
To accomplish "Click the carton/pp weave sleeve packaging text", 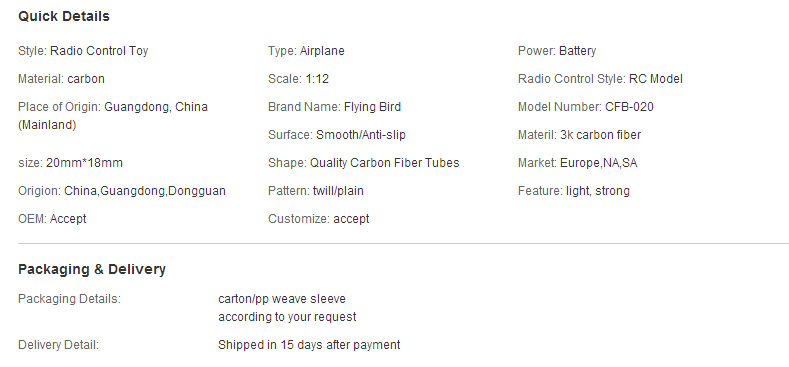I will pyautogui.click(x=282, y=299).
